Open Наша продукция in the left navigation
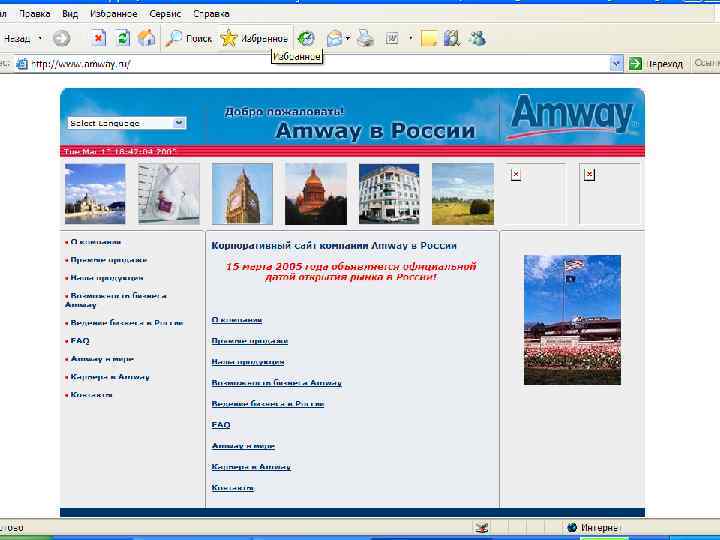 tap(107, 278)
